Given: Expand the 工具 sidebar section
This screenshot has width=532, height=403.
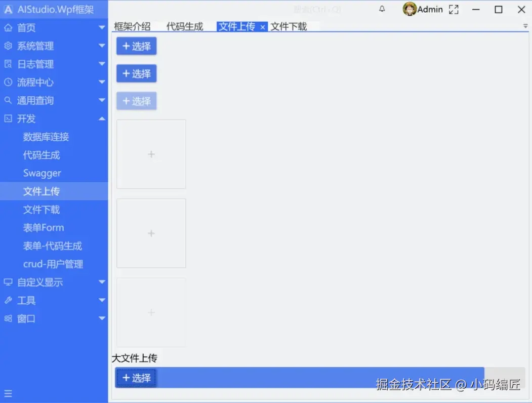Looking at the screenshot, I should tap(102, 300).
